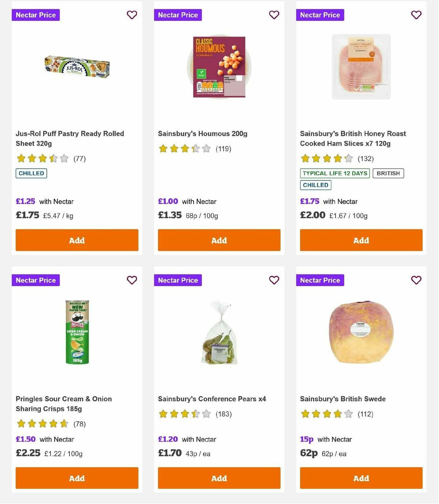Click the Nectar Price badge on Pringles
The height and width of the screenshot is (504, 439).
pos(35,280)
